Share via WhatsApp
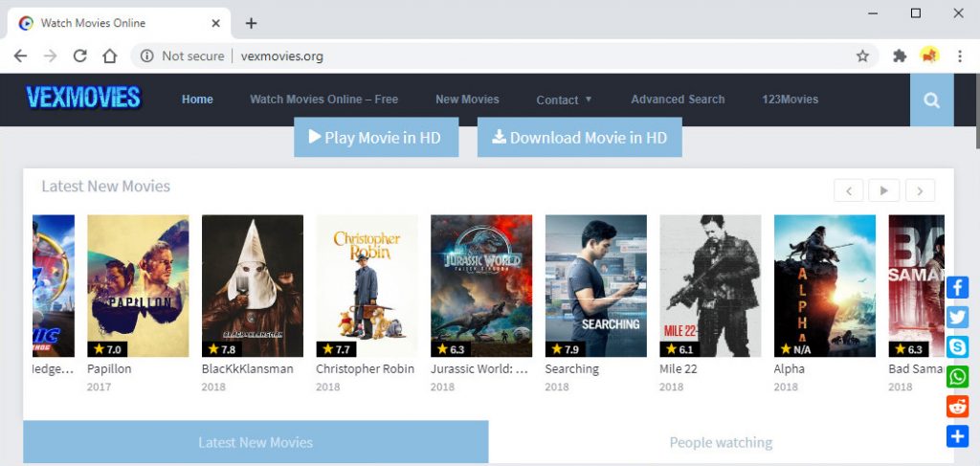 click(x=957, y=377)
